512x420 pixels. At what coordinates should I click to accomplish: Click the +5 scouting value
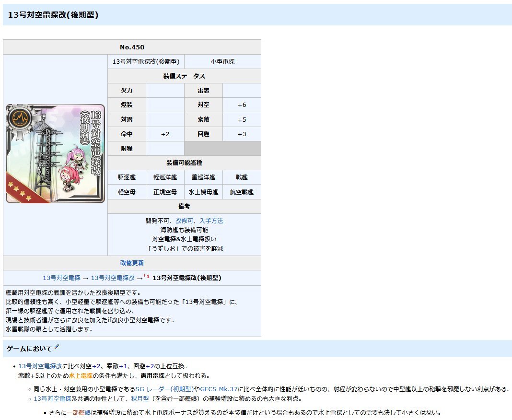click(x=242, y=119)
